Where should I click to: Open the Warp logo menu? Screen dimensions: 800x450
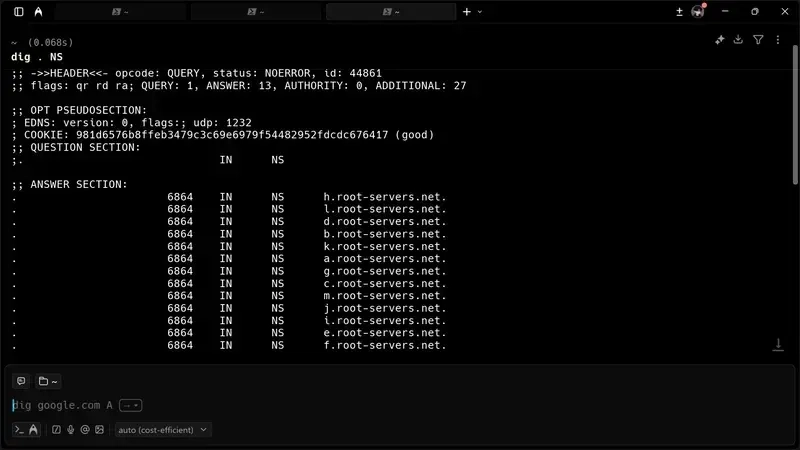(38, 12)
